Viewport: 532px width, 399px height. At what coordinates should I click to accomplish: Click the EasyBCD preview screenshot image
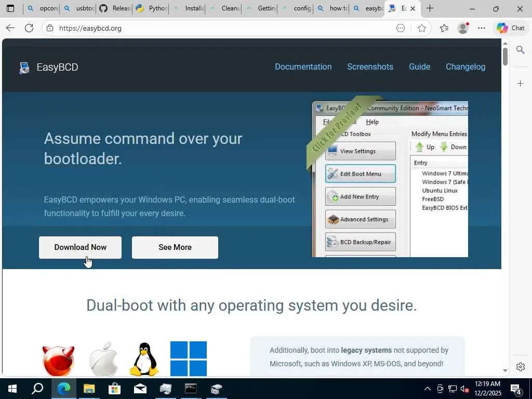(390, 179)
